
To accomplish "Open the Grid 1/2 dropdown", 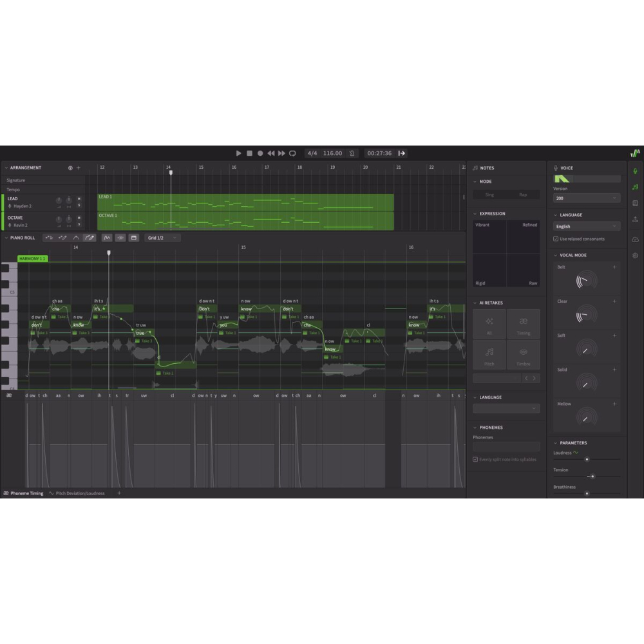I will click(161, 238).
